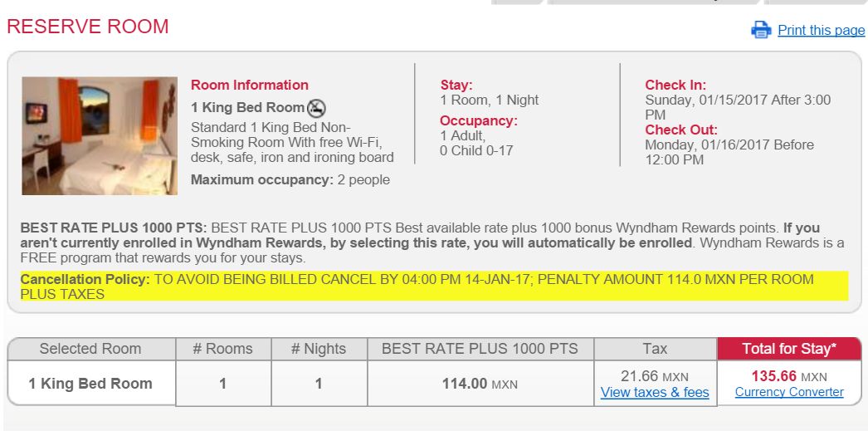Image resolution: width=868 pixels, height=431 pixels.
Task: Open the Print this page link
Action: pos(821,30)
